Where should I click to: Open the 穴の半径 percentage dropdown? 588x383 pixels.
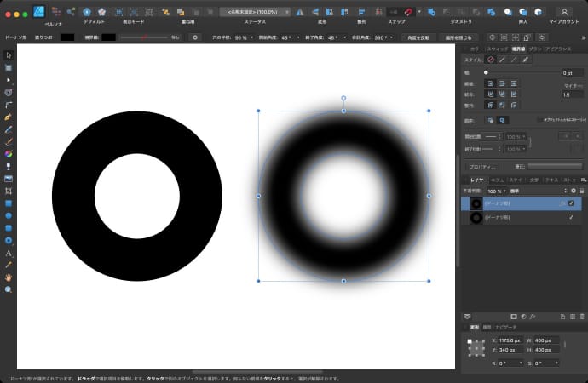pyautogui.click(x=253, y=37)
